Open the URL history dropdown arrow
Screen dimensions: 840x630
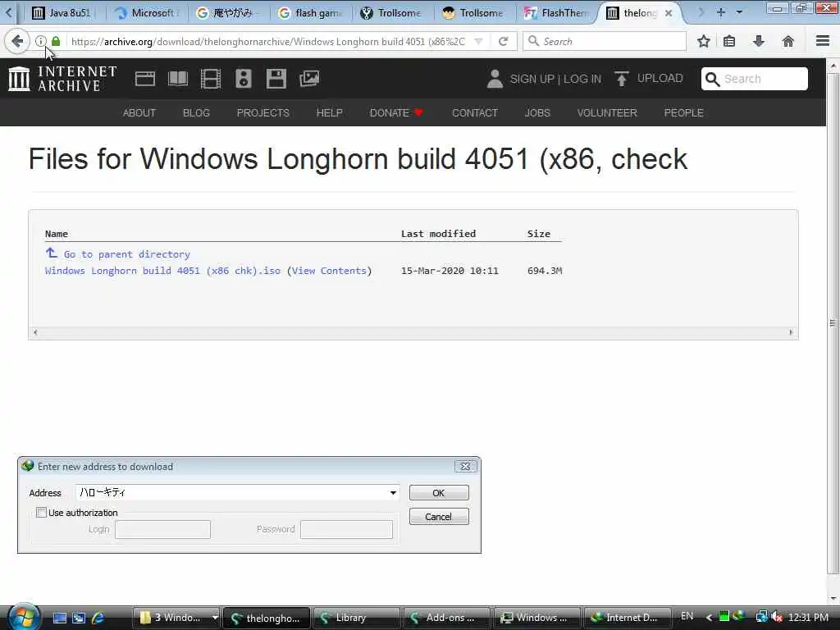(x=479, y=41)
